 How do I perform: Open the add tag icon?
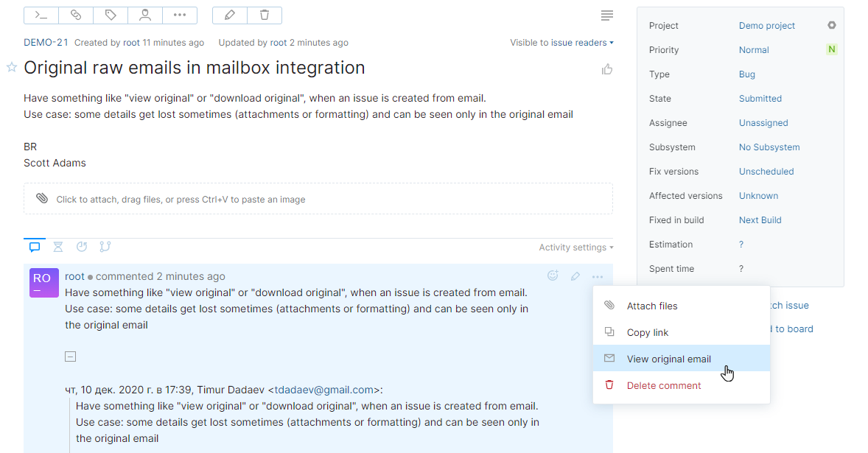pos(110,15)
